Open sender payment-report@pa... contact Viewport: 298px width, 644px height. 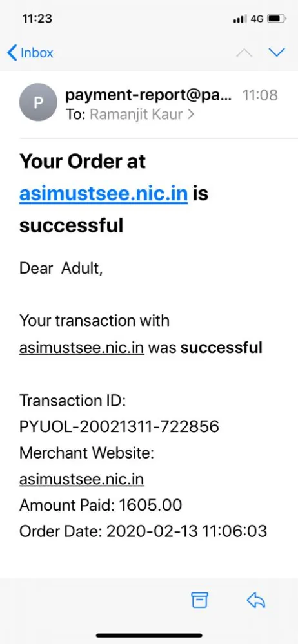(148, 96)
